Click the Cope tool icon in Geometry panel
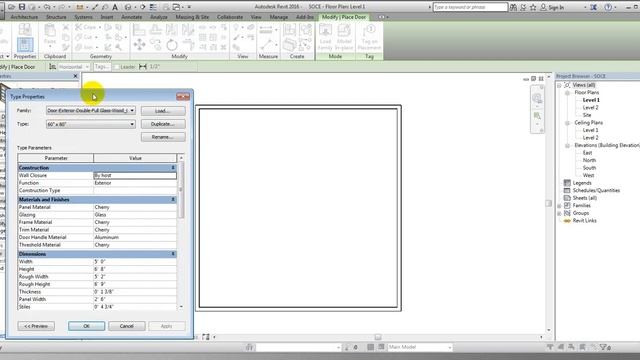The height and width of the screenshot is (360, 640). click(x=79, y=27)
